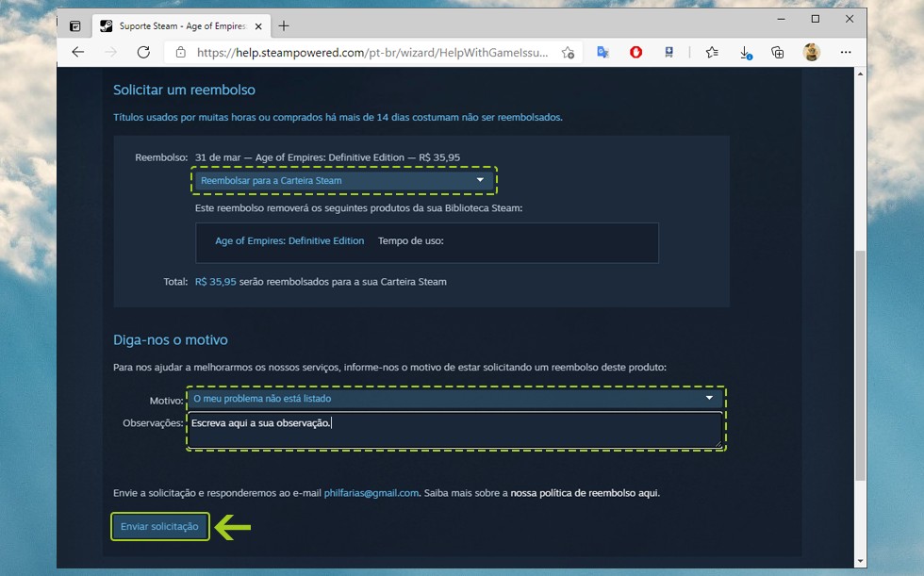Click inside the Observações text box
Image resolution: width=924 pixels, height=576 pixels.
[x=454, y=430]
